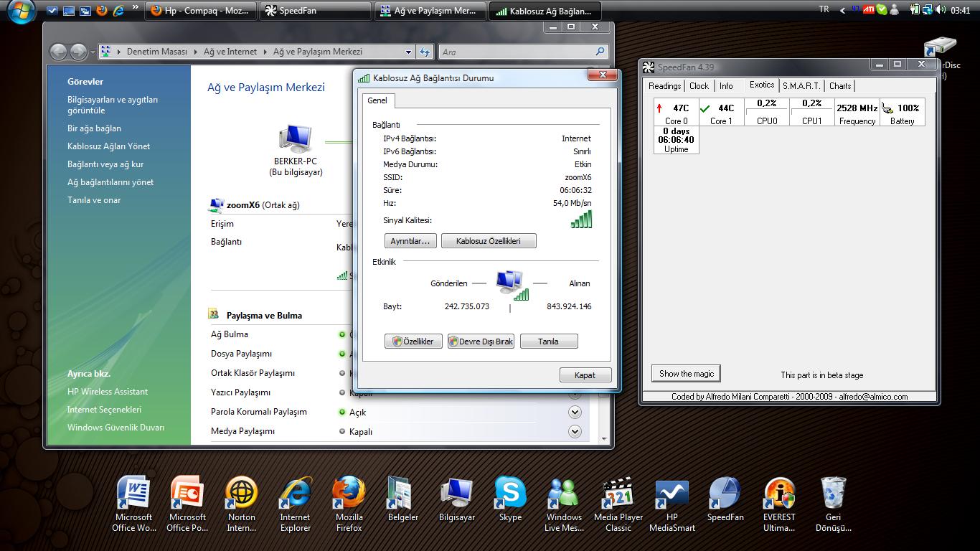Click the ATI tray icon

click(868, 10)
